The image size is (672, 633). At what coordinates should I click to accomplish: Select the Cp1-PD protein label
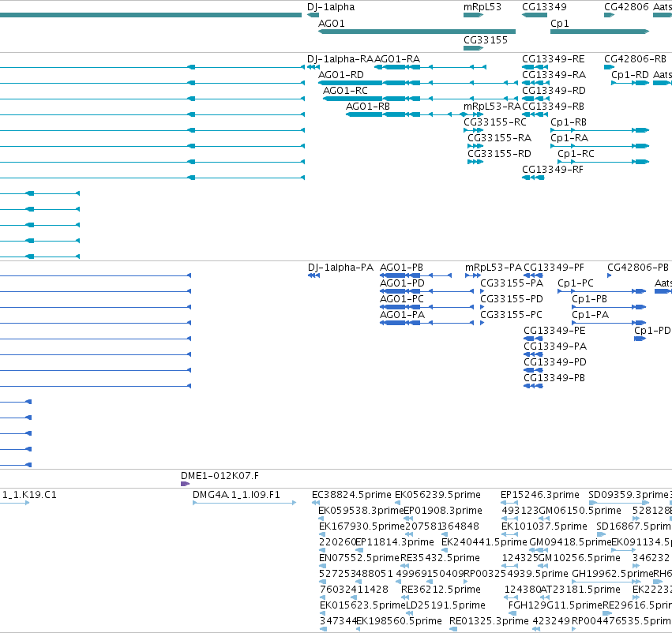point(652,331)
